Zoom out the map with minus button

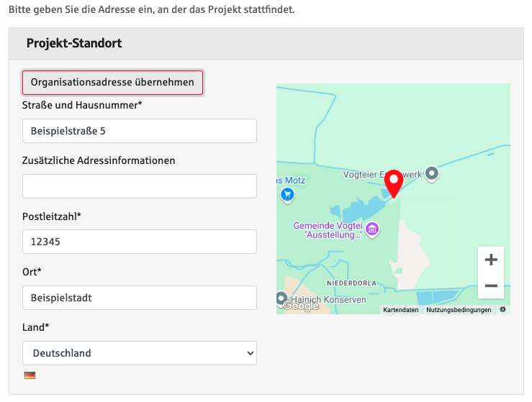[491, 285]
